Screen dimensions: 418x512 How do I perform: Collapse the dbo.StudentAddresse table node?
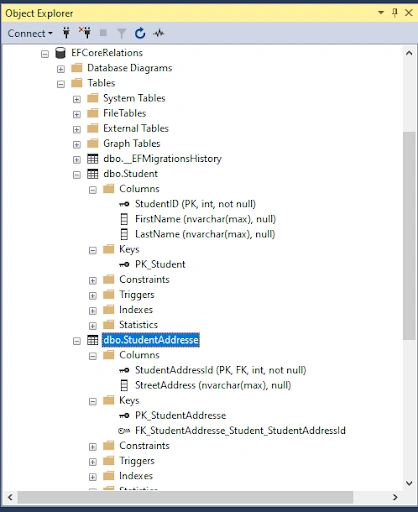pos(77,341)
